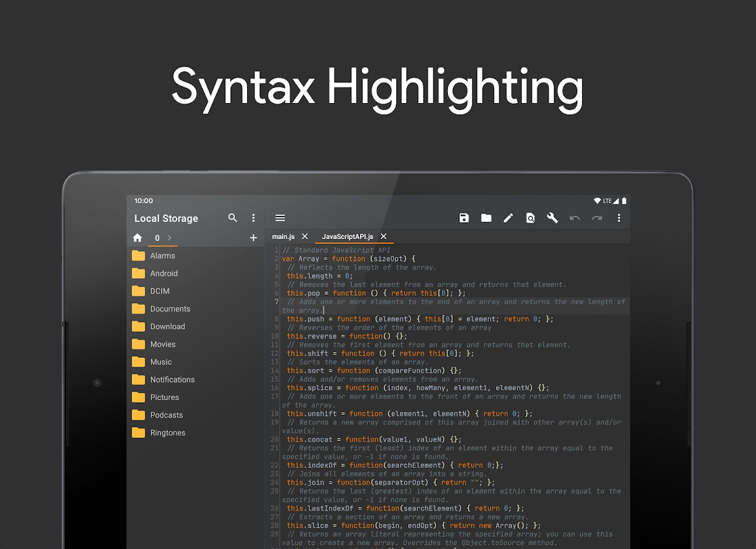Viewport: 756px width, 549px height.
Task: Place cursor on code line 7
Action: click(x=452, y=302)
